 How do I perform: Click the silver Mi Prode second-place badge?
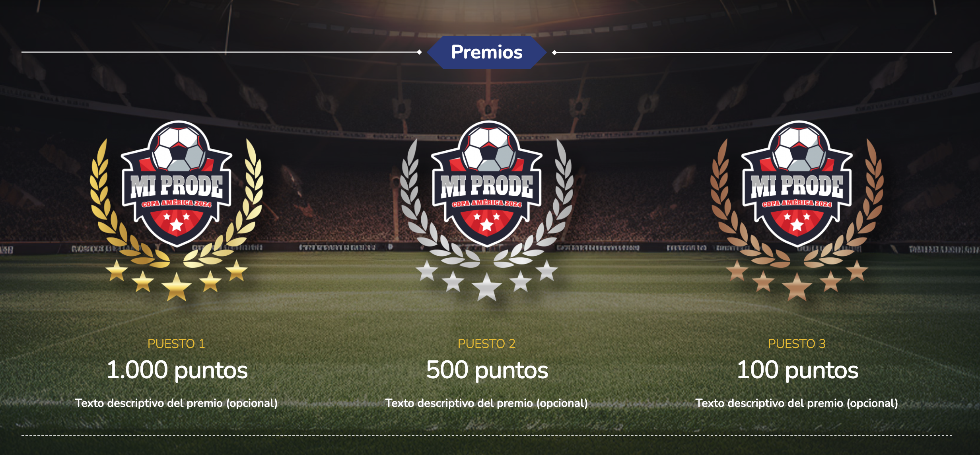coord(487,211)
